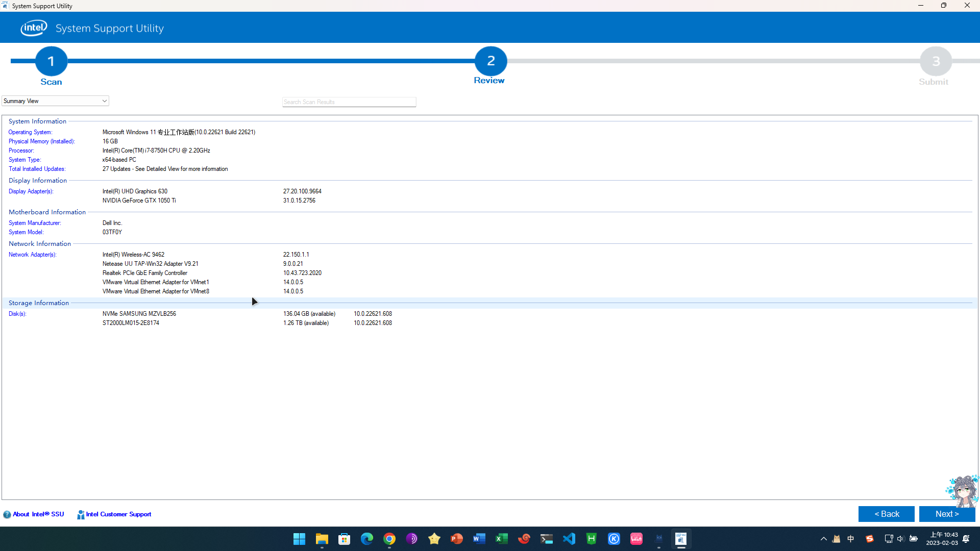Click the System Information section header
The height and width of the screenshot is (551, 980).
(x=37, y=121)
